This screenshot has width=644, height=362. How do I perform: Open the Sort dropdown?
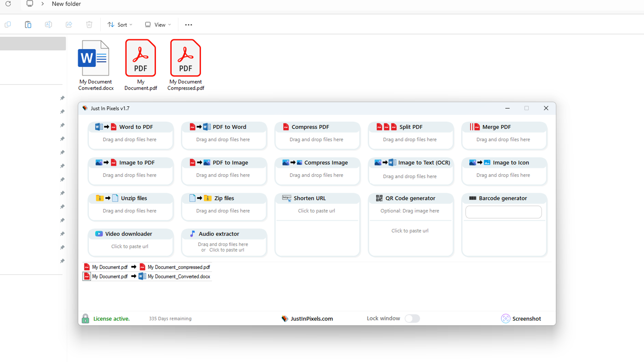119,24
